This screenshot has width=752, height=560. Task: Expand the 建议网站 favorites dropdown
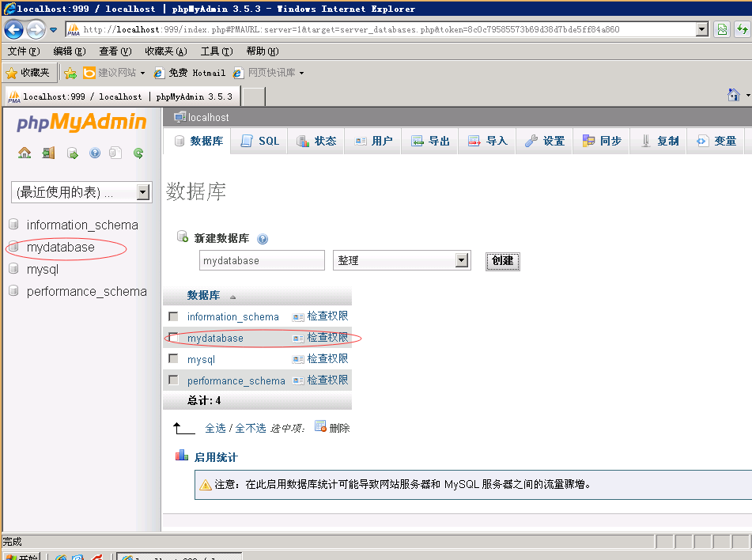142,73
